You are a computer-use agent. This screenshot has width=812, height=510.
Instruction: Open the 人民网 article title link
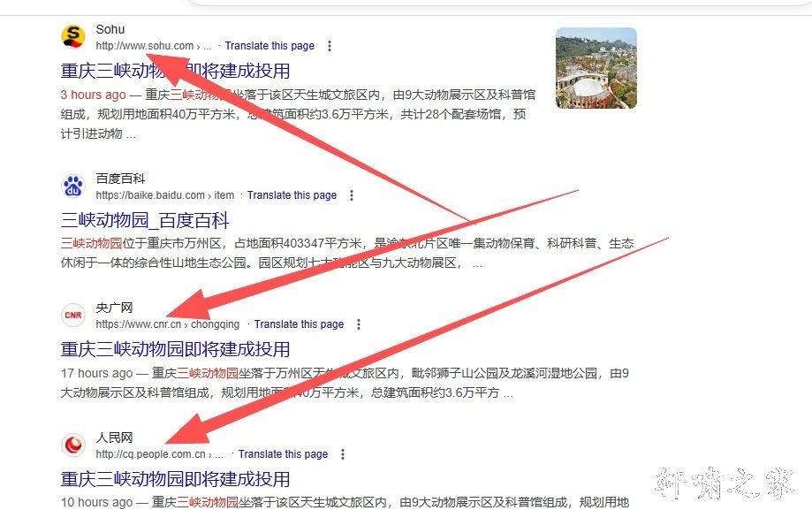(175, 479)
